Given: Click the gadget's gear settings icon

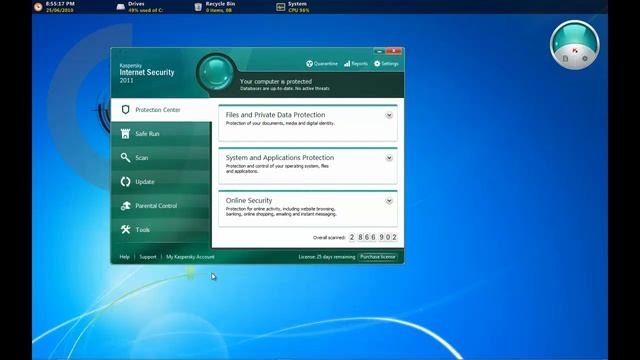Looking at the screenshot, I should point(585,58).
